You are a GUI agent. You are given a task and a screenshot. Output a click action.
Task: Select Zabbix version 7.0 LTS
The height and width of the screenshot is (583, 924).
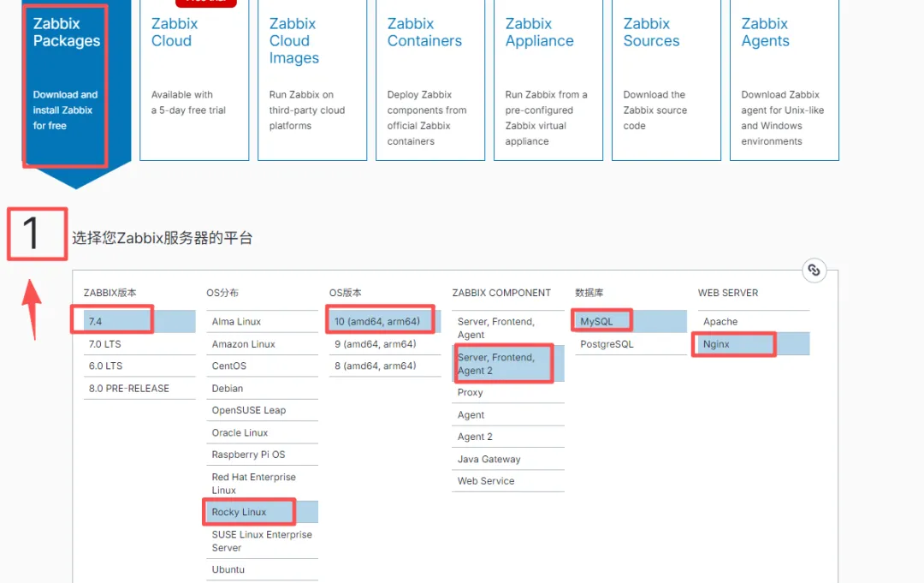[139, 343]
